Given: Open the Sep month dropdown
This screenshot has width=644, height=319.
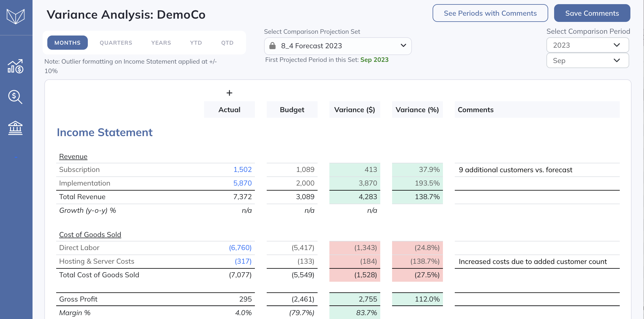Looking at the screenshot, I should point(587,61).
